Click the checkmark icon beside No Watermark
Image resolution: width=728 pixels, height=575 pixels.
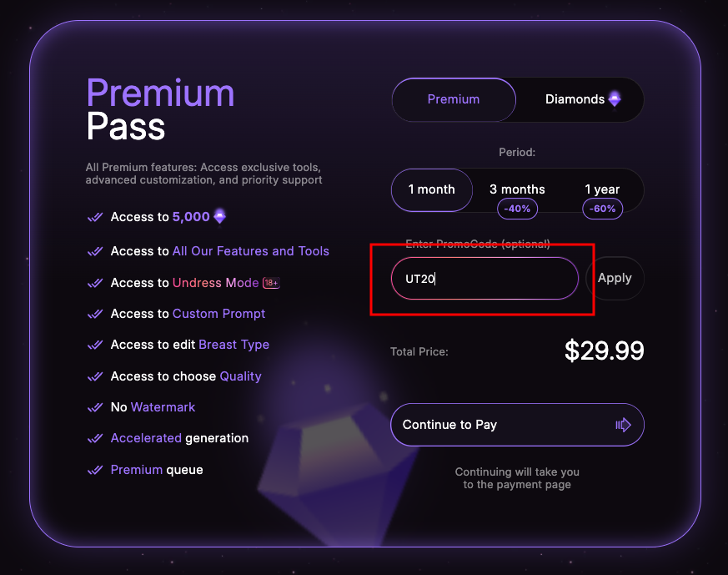click(x=95, y=407)
